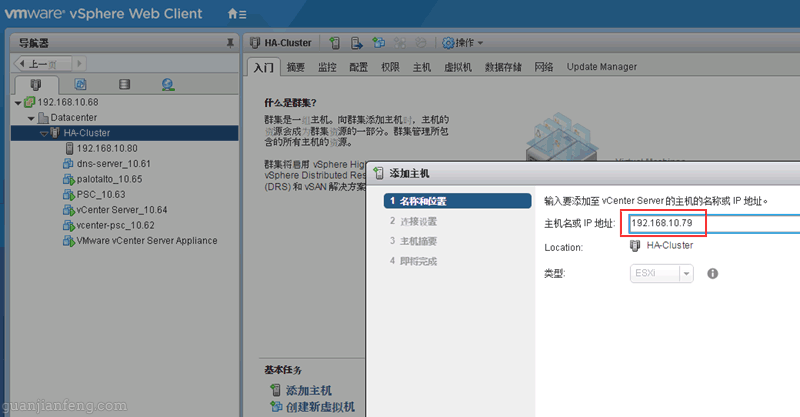Open the 入门 tab
The image size is (800, 417).
[264, 67]
